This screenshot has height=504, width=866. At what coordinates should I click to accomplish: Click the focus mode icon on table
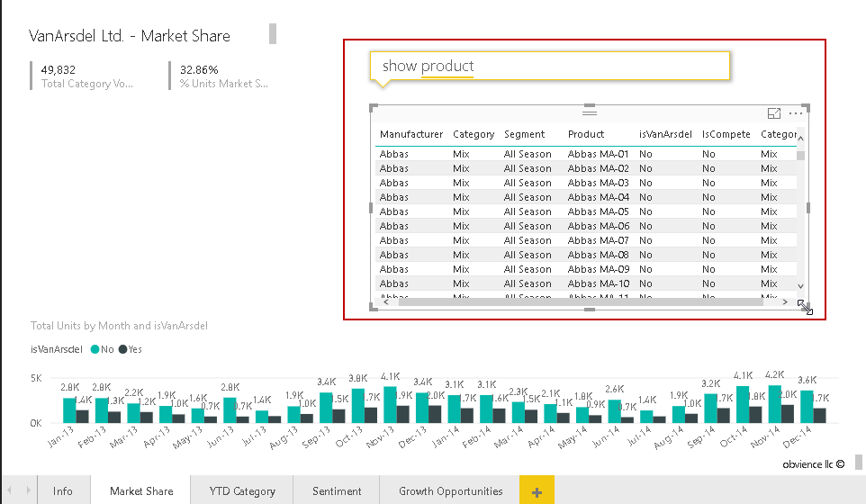[773, 113]
